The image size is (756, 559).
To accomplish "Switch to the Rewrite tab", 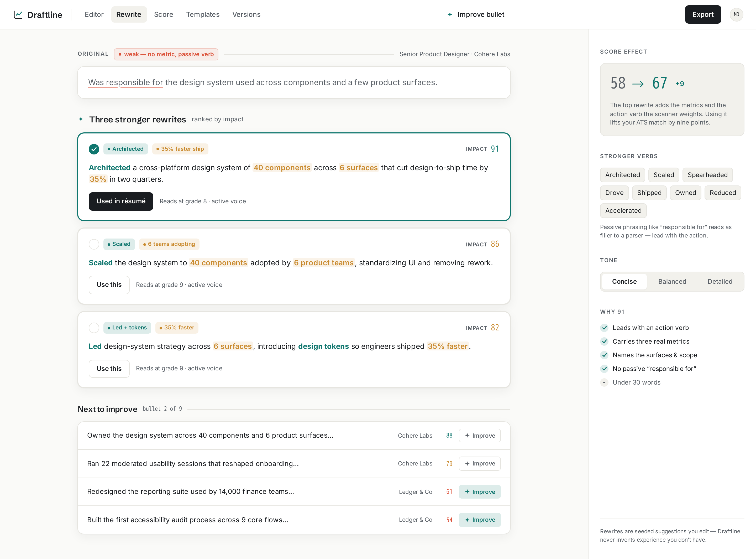I will click(x=129, y=14).
